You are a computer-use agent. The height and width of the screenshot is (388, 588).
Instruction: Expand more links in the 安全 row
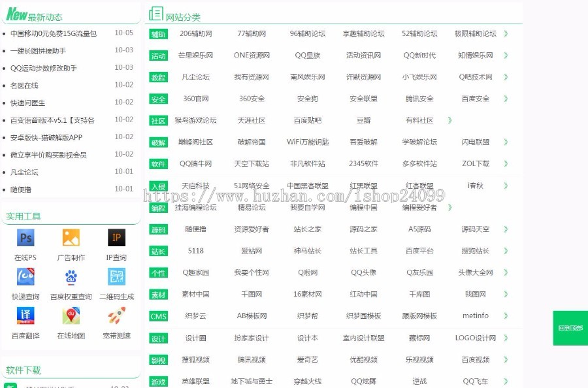click(506, 99)
